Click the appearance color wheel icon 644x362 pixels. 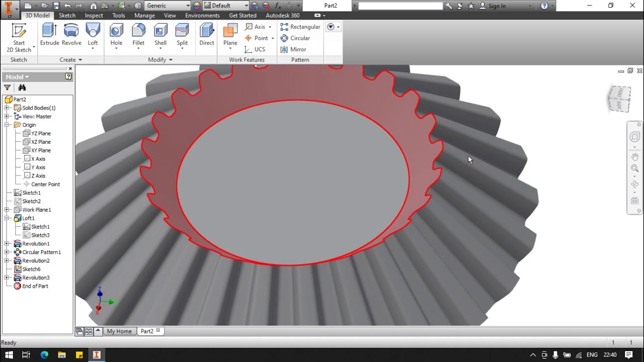tap(197, 6)
